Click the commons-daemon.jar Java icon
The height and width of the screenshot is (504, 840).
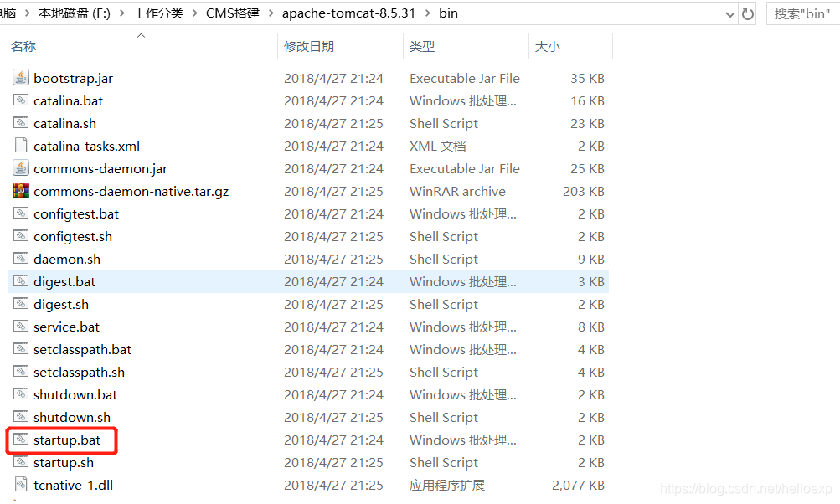click(x=21, y=168)
